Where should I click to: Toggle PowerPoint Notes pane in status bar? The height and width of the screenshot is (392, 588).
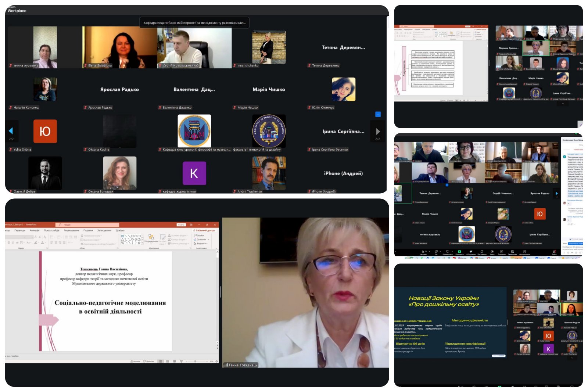pyautogui.click(x=135, y=362)
